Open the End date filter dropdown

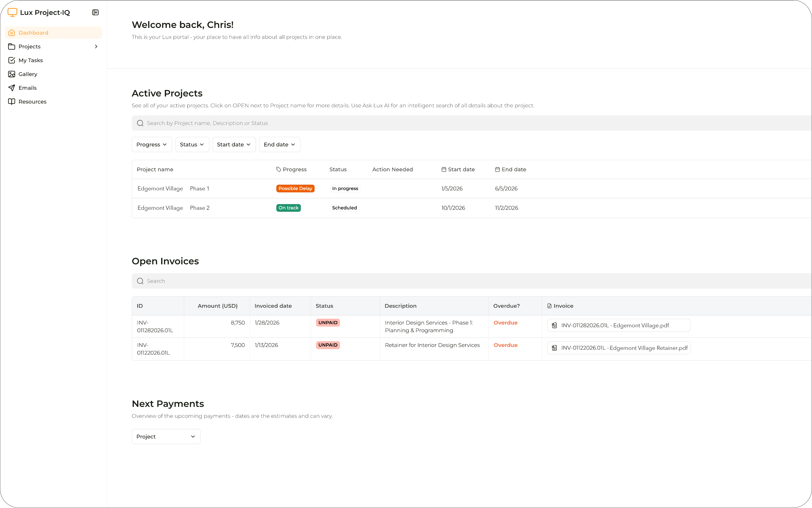(280, 144)
